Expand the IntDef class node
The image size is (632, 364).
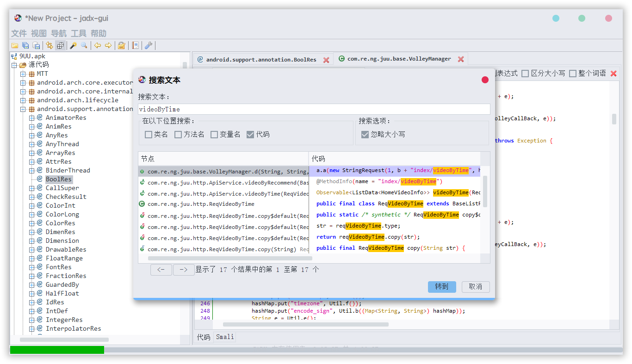(x=32, y=311)
